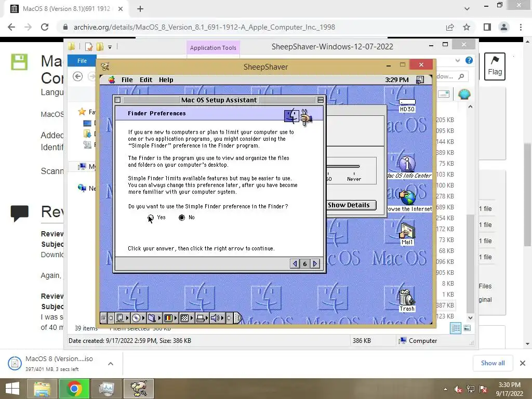Click the browser address bar URL

click(x=204, y=27)
